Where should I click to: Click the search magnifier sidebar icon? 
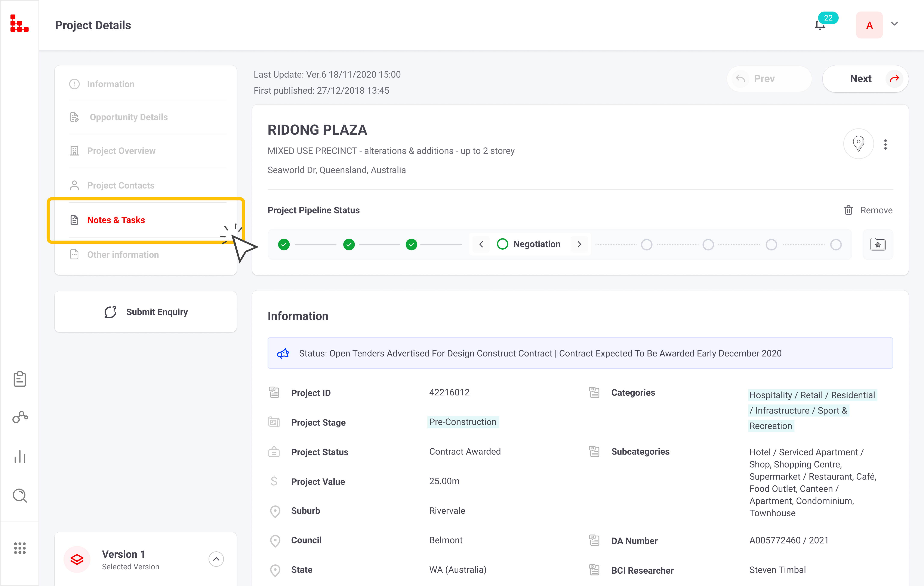[x=19, y=495]
